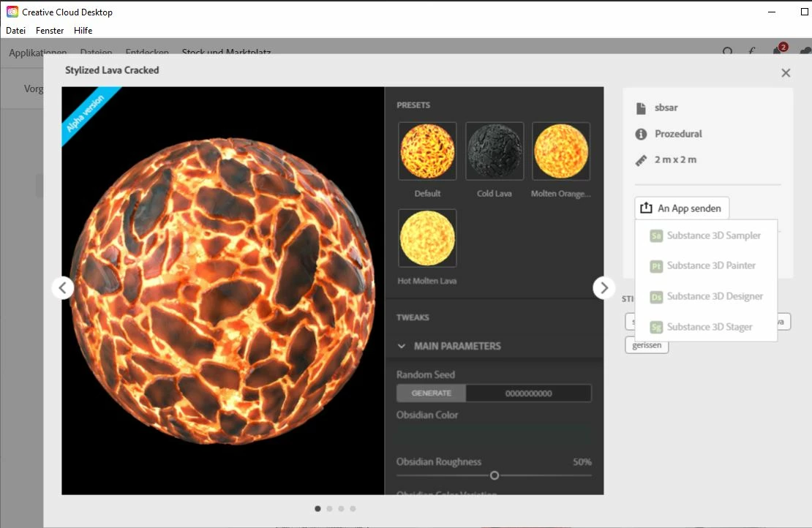The image size is (812, 528).
Task: Click the Pt Painter app icon
Action: click(x=656, y=266)
